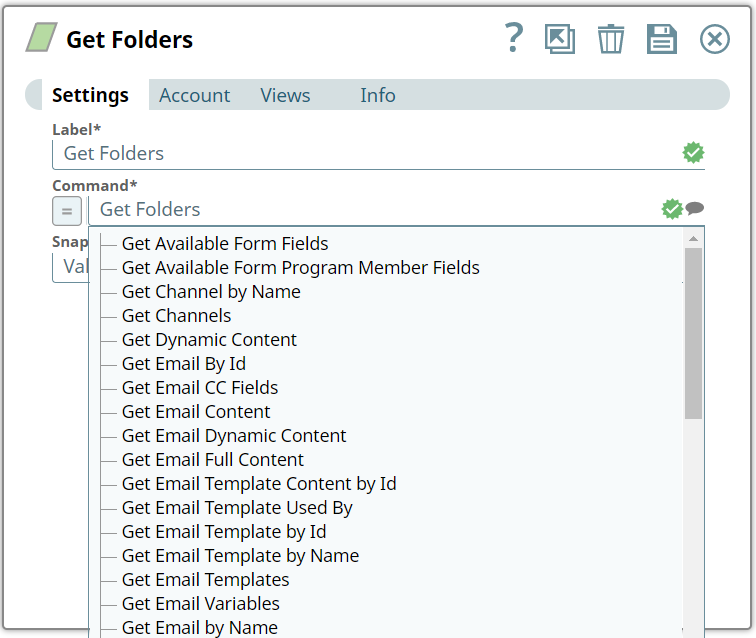The height and width of the screenshot is (638, 756).
Task: Pick Get Email Variables
Action: (x=201, y=604)
